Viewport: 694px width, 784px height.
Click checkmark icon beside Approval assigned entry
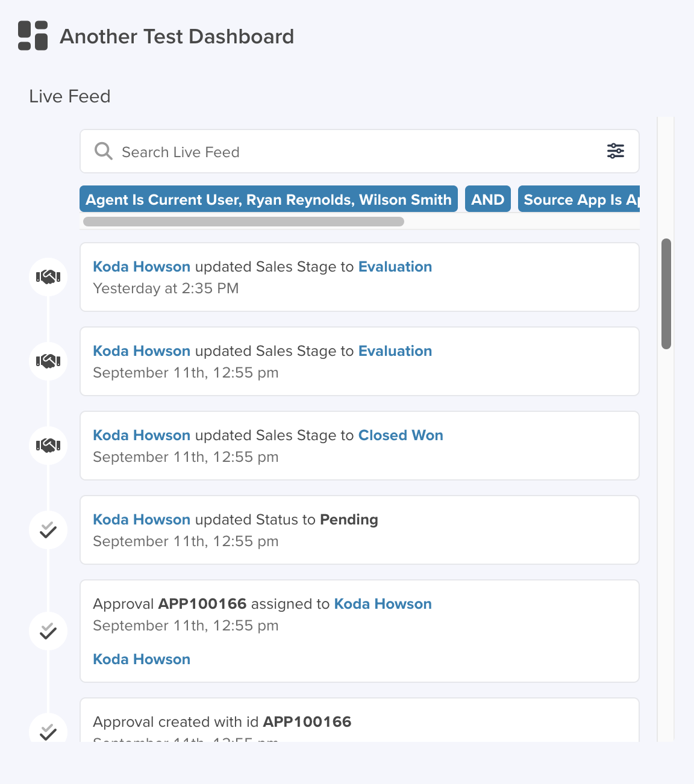(48, 631)
